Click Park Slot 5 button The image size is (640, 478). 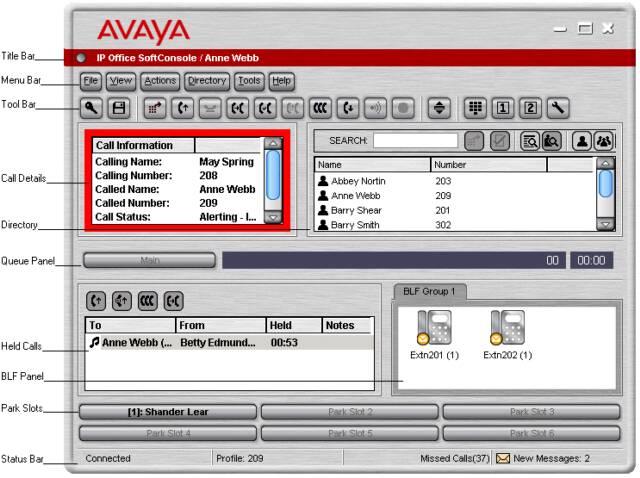350,433
